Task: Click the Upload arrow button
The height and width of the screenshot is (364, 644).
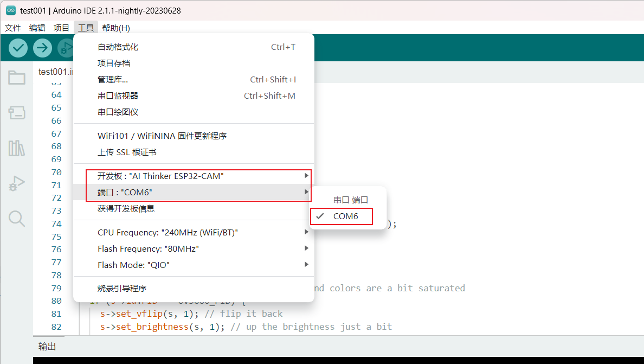Action: (x=42, y=48)
